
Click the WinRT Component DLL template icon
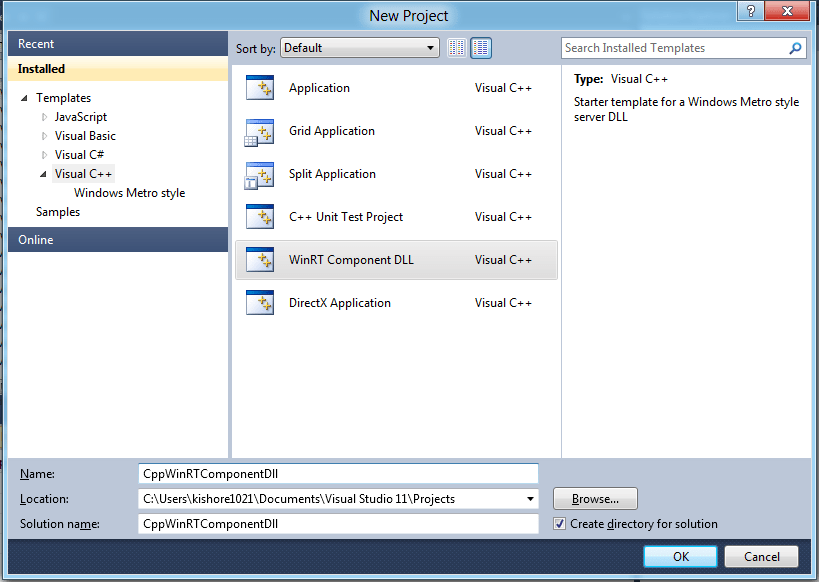tap(260, 260)
